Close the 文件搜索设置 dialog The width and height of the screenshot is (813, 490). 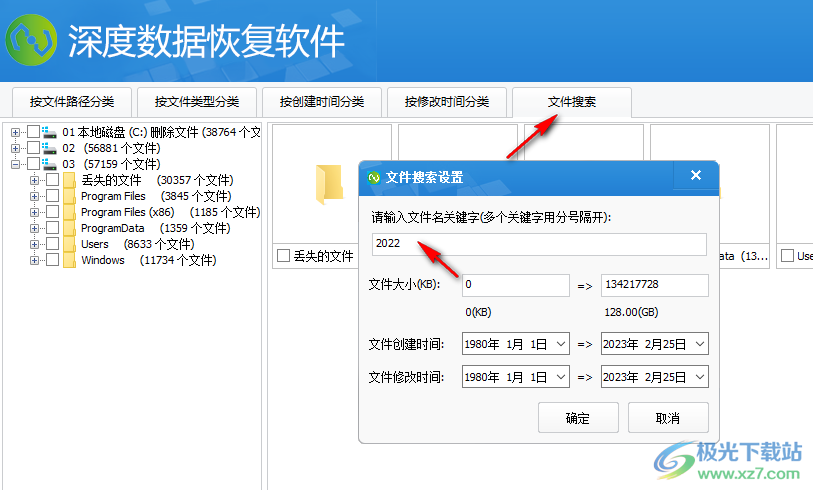click(696, 175)
